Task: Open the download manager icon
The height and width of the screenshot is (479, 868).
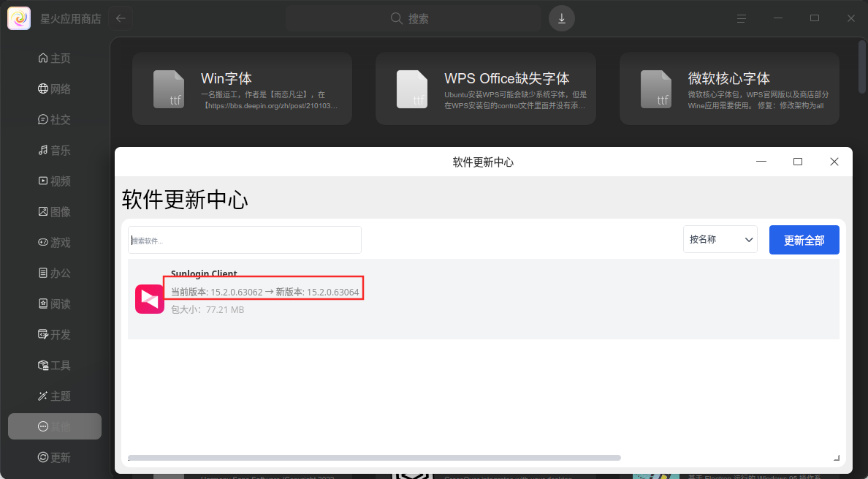Action: click(561, 18)
